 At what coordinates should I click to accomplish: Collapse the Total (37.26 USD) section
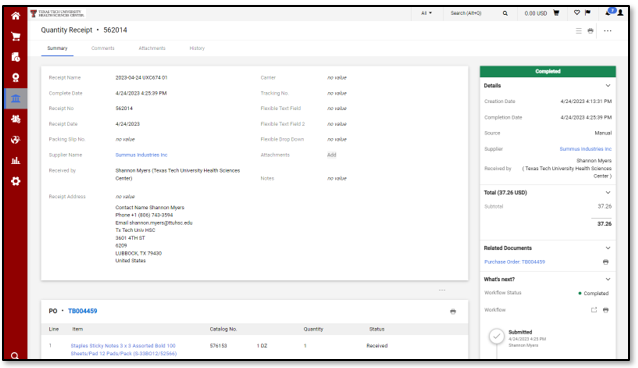coord(608,193)
